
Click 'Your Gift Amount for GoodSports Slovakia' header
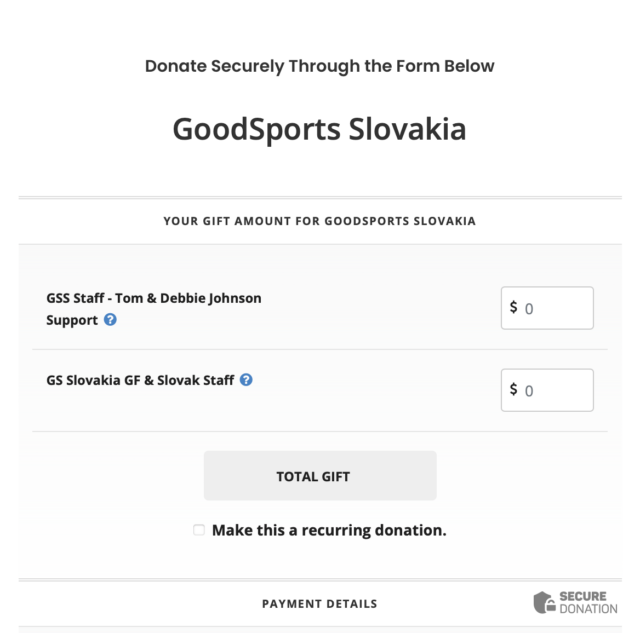pos(320,221)
